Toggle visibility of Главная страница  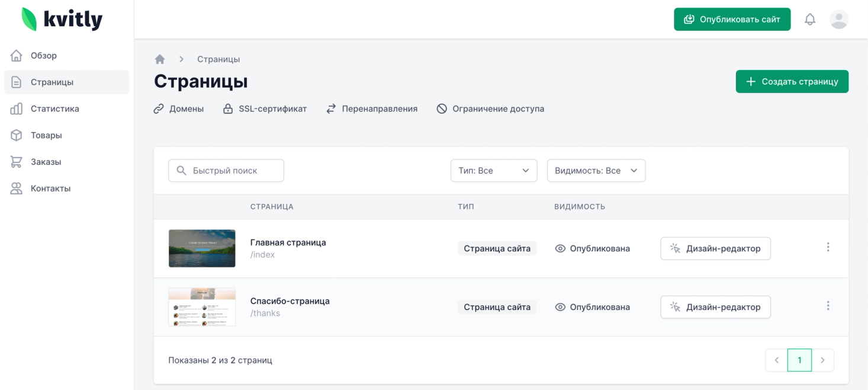(560, 249)
